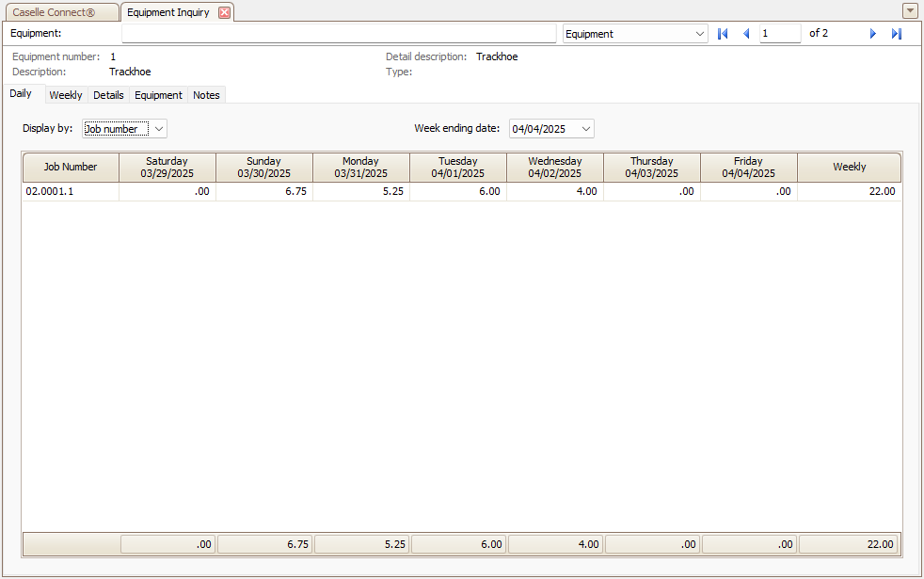Open the Notes tab

206,95
